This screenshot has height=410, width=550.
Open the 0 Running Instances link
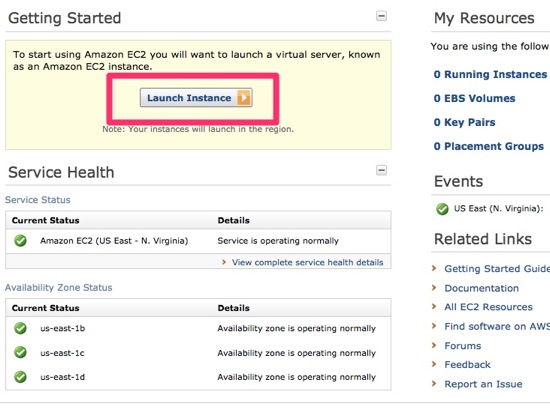coord(490,74)
